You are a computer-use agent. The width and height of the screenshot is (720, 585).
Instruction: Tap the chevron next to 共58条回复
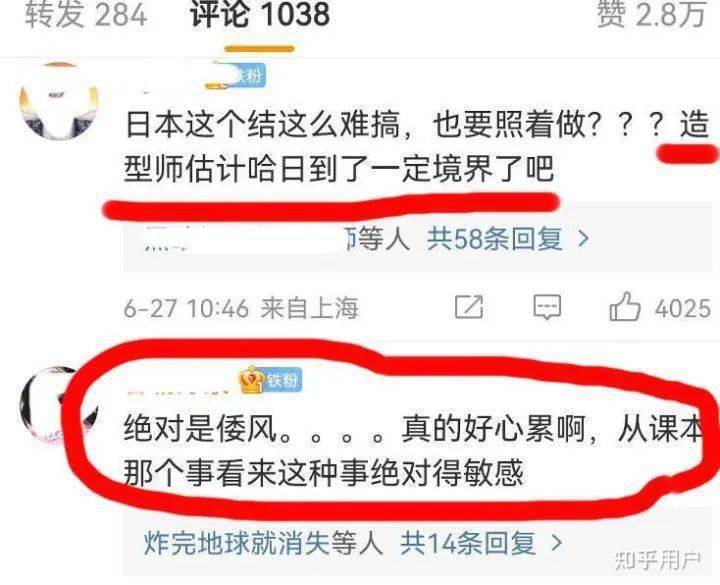[x=583, y=239]
